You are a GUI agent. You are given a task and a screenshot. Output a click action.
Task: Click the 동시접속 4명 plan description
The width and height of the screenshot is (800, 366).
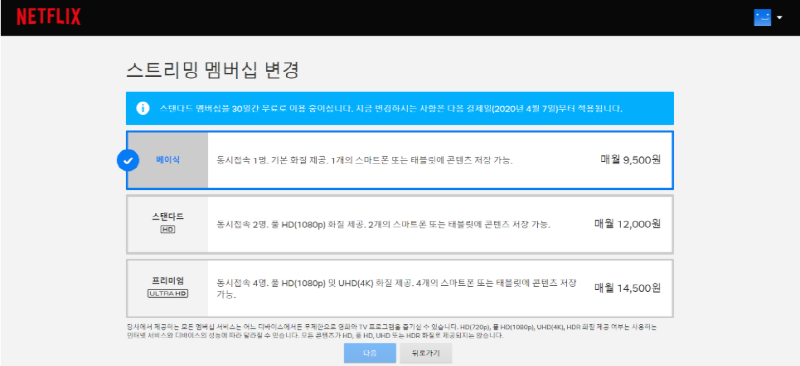click(397, 288)
